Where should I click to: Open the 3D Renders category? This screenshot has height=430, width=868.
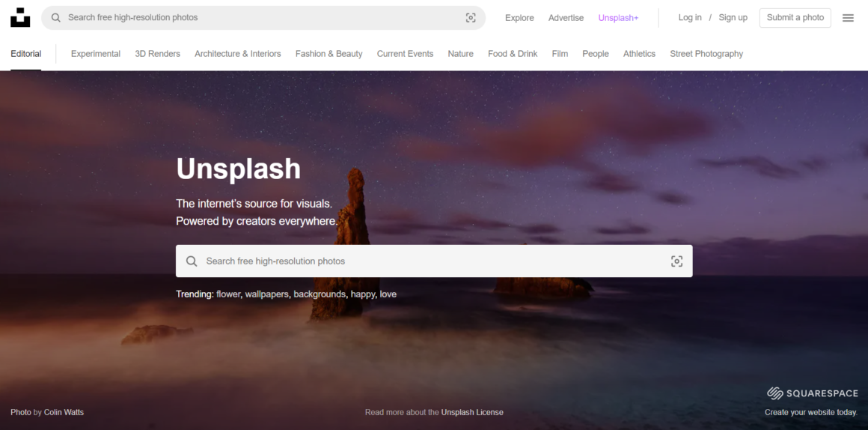click(x=157, y=54)
